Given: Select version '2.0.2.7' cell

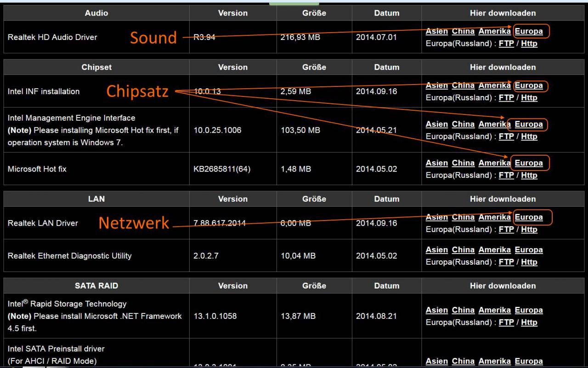Looking at the screenshot, I should coord(233,256).
